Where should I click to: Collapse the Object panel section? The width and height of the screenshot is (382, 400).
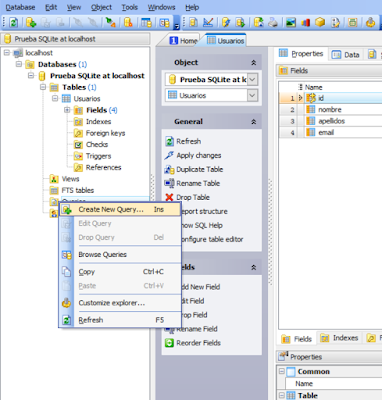(253, 63)
